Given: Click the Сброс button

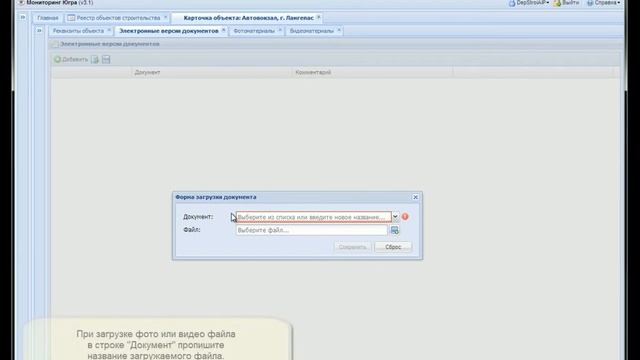Looking at the screenshot, I should 393,247.
